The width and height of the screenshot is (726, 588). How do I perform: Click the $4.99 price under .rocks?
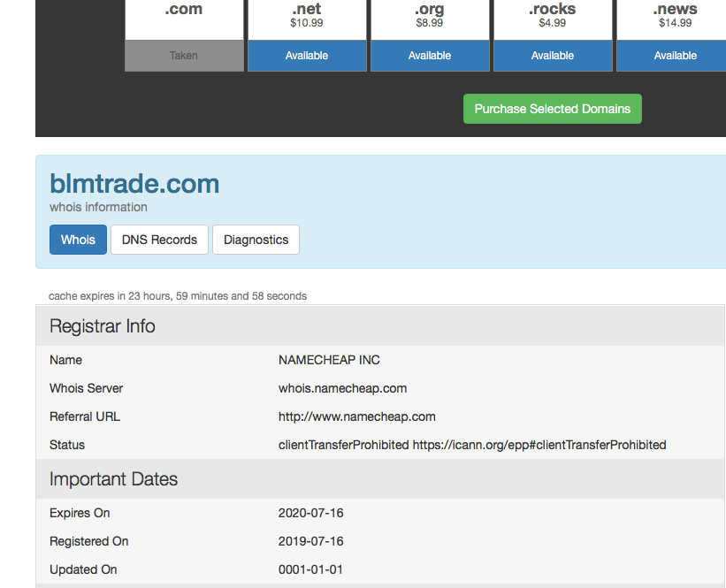point(553,23)
